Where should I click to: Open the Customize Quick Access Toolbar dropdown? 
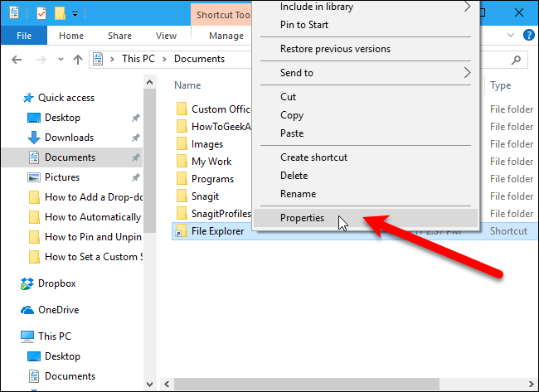click(x=75, y=14)
